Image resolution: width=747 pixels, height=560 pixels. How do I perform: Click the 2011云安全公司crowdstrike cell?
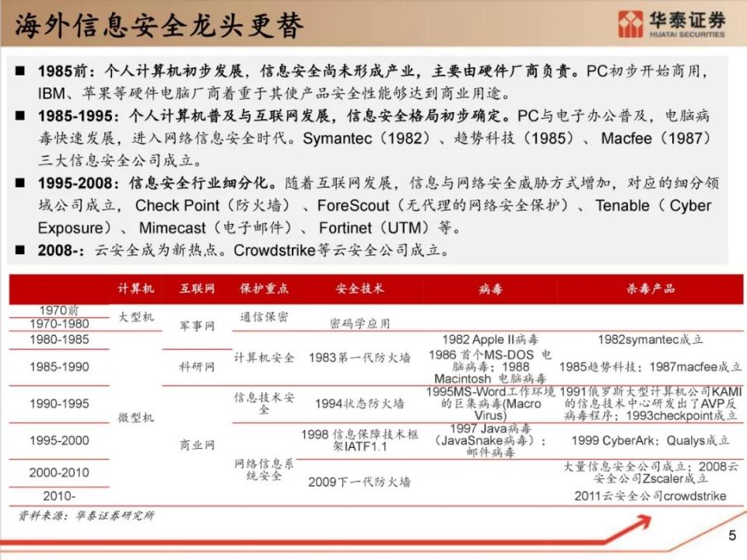[651, 496]
